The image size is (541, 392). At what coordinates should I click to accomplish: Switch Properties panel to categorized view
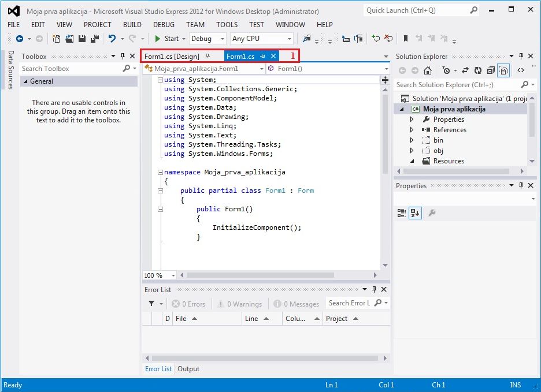pyautogui.click(x=402, y=213)
